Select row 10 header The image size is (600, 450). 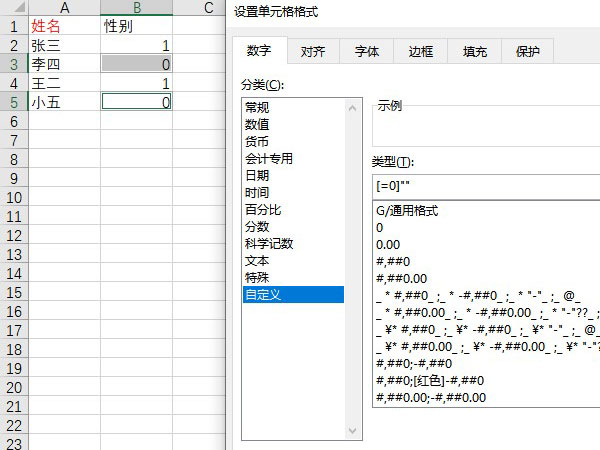pos(14,197)
